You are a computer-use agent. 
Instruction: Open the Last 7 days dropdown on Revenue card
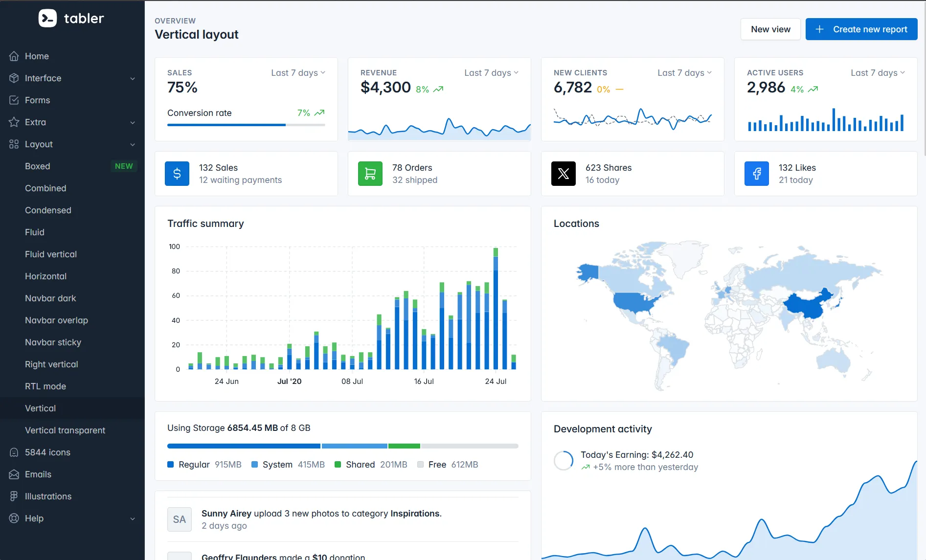[491, 72]
